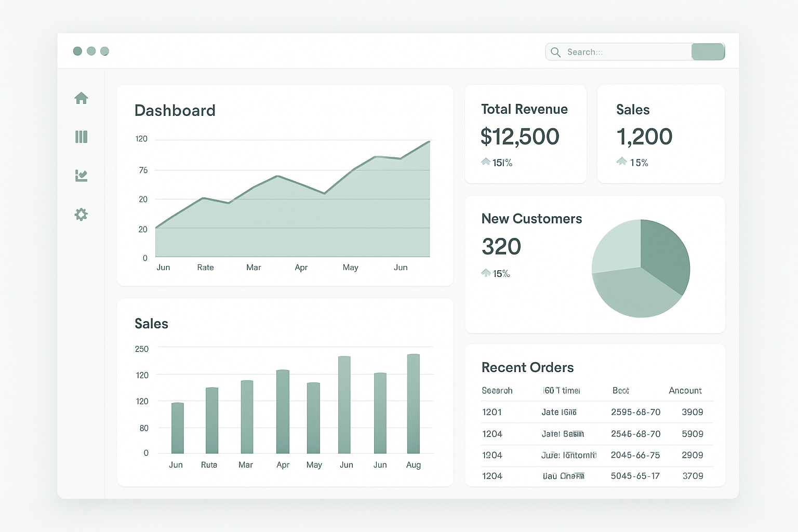Click the May bar in Sales chart
Viewport: 798px width, 532px height.
click(x=313, y=418)
